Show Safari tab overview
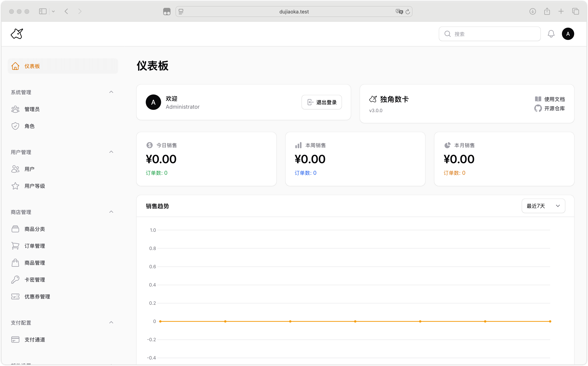Screen dimensions: 588x366 (x=575, y=11)
